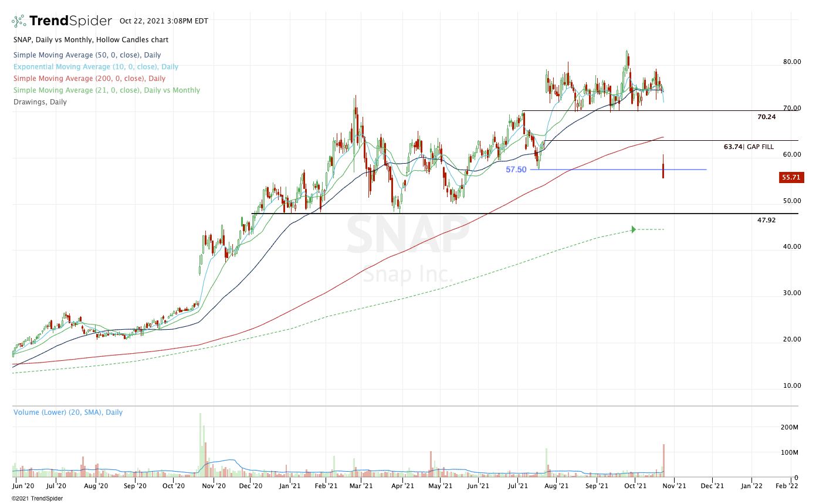The height and width of the screenshot is (504, 816).
Task: Click the Dec '20 date axis label
Action: (252, 485)
